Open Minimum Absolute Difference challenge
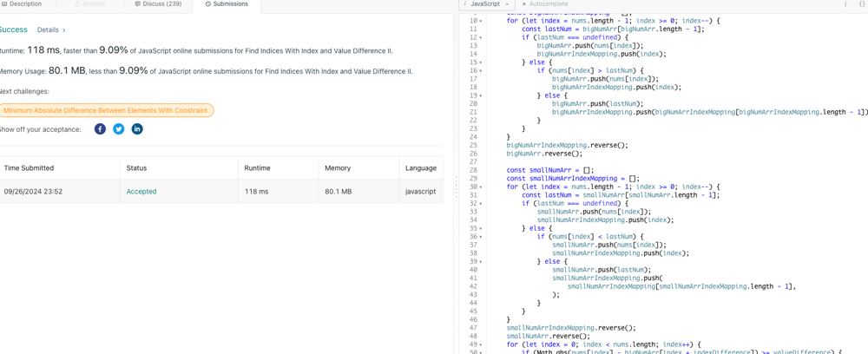868x354 pixels. click(105, 110)
